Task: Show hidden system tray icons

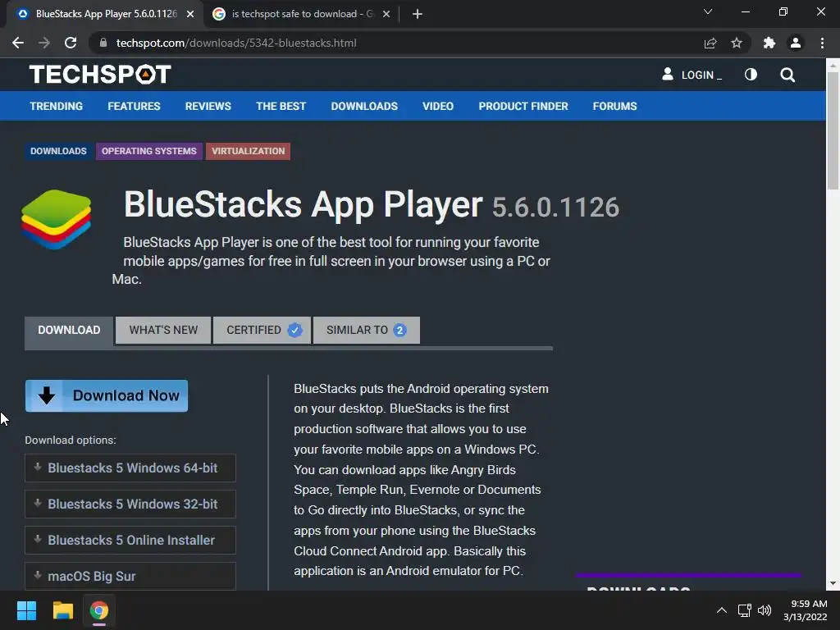Action: [722, 610]
